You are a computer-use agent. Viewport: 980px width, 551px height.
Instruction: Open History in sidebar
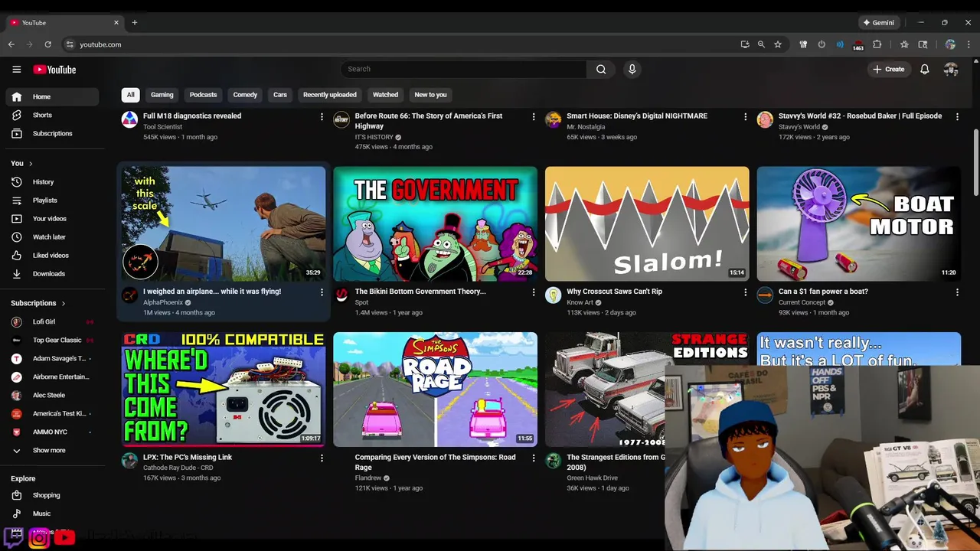click(52, 182)
